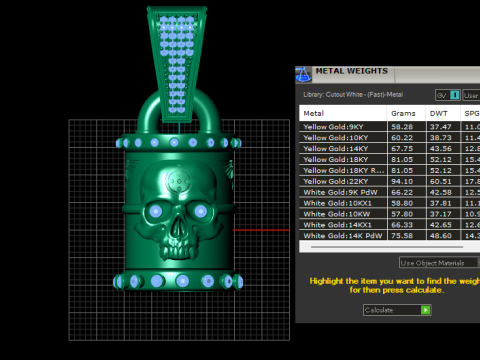Click the 42.65 DWT value
The image size is (480, 360).
[440, 225]
